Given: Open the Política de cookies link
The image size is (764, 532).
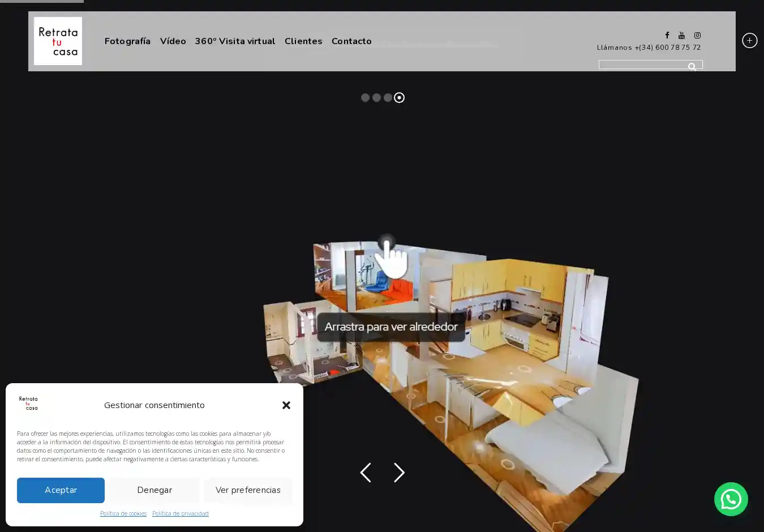Looking at the screenshot, I should click(123, 513).
